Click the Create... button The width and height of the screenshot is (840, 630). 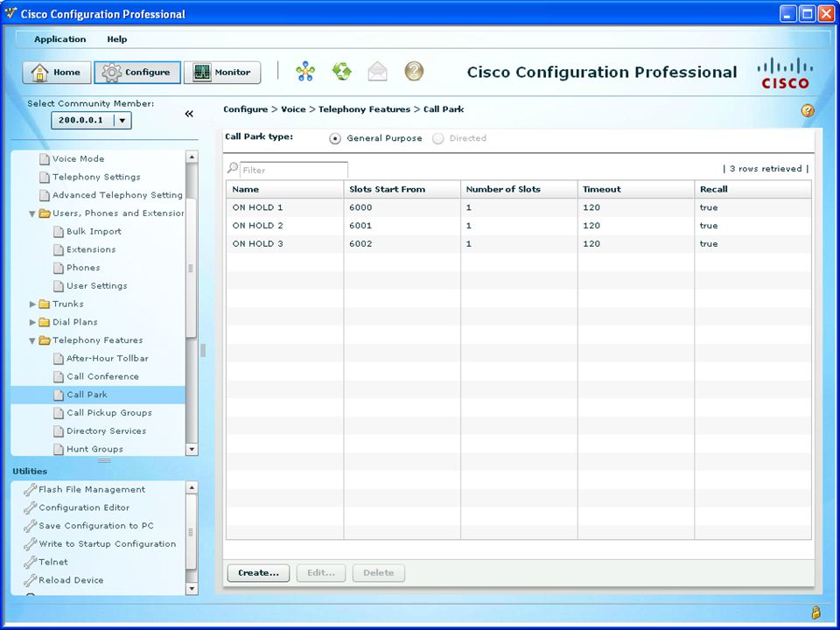pyautogui.click(x=258, y=572)
